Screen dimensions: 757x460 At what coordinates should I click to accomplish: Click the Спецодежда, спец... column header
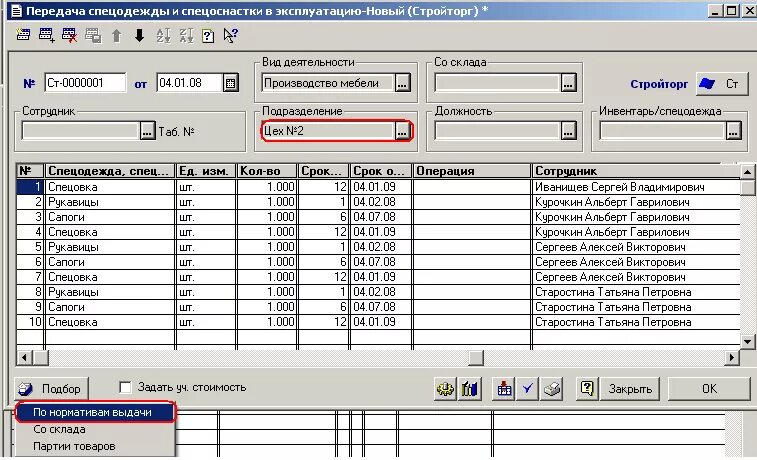[x=110, y=171]
